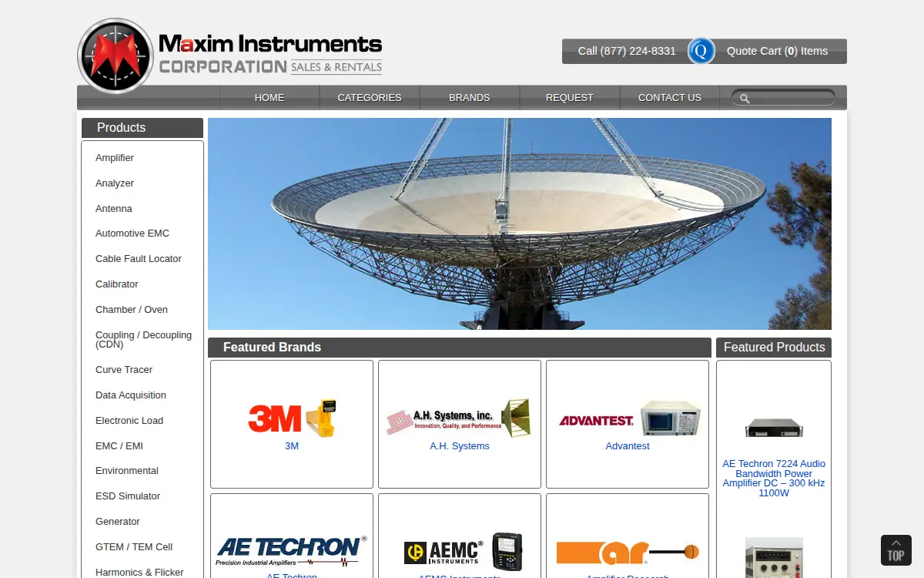Open the GTEM / TEM Cell category
Screen dimensions: 924x578
pos(134,547)
